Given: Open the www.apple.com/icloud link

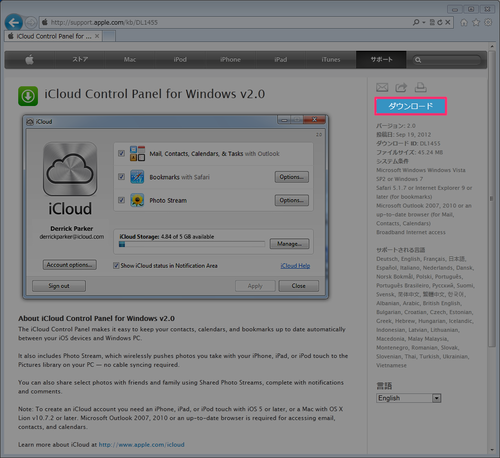Looking at the screenshot, I should coord(142,444).
